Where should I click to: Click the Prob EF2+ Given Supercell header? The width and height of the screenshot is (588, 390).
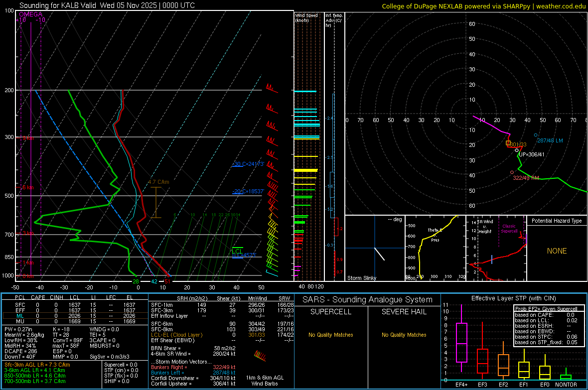pos(546,309)
